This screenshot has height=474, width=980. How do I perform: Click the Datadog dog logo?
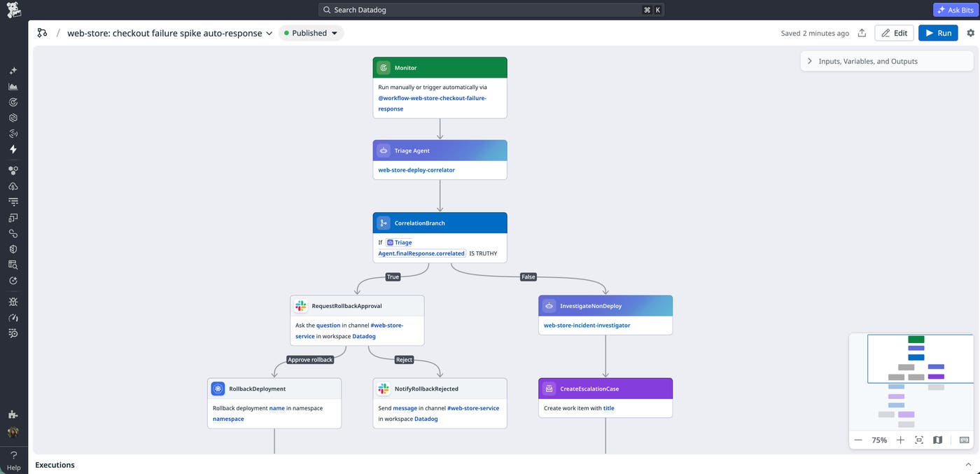pos(13,10)
